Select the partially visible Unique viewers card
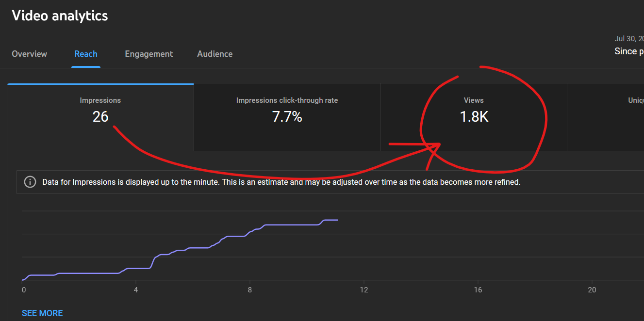Image resolution: width=644 pixels, height=321 pixels. pyautogui.click(x=606, y=117)
